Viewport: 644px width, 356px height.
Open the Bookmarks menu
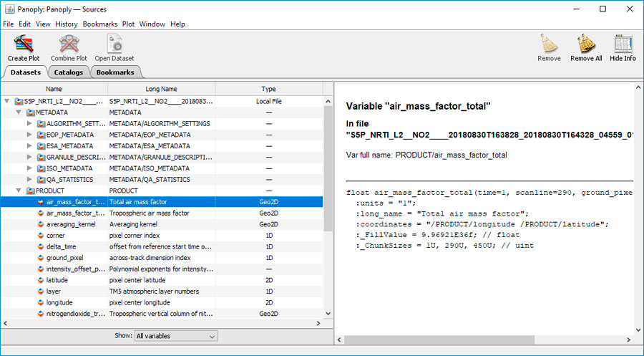tap(100, 24)
